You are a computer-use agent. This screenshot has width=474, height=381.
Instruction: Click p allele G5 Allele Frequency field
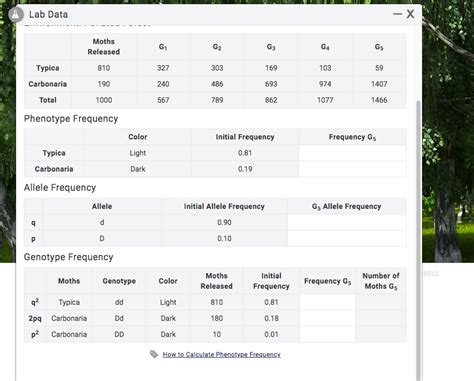[347, 238]
